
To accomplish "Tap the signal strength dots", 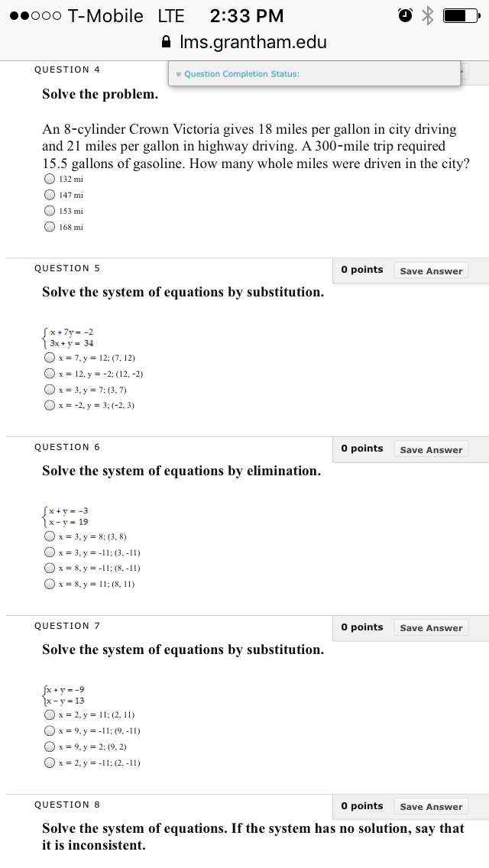I will click(x=35, y=16).
